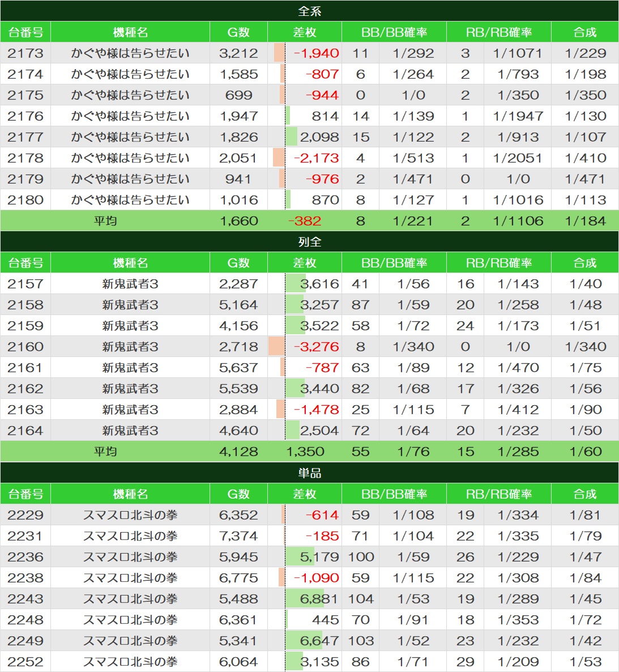Click the 3,212 games count
Screen dimensions: 619x672
[x=238, y=53]
